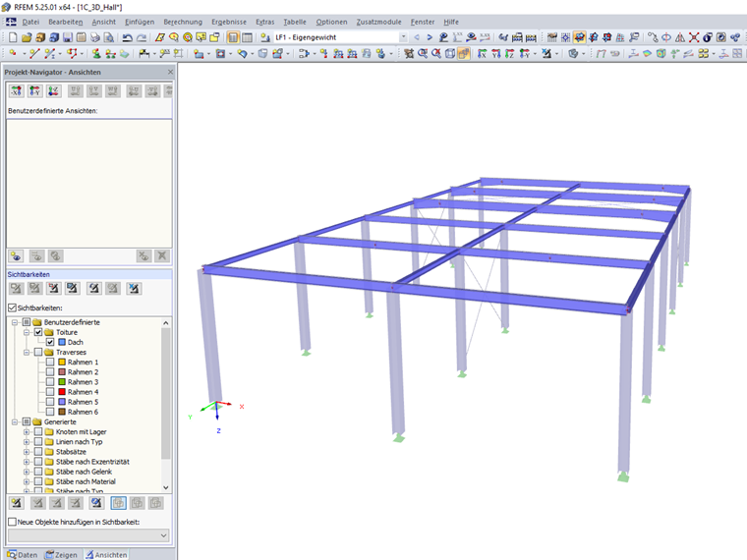Screen dimensions: 747x560
Task: Click the view in -X direction toolbar icon
Action: [483, 53]
